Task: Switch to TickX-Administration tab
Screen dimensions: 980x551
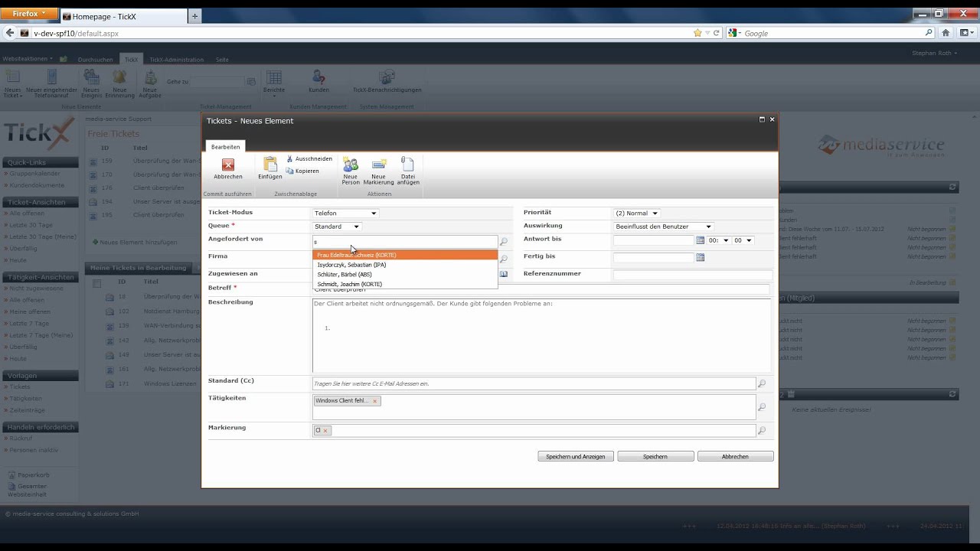Action: click(177, 60)
